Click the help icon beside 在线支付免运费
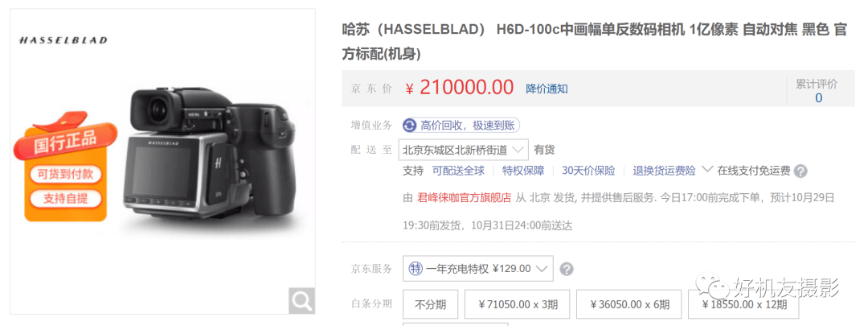This screenshot has width=868, height=326. 800,171
